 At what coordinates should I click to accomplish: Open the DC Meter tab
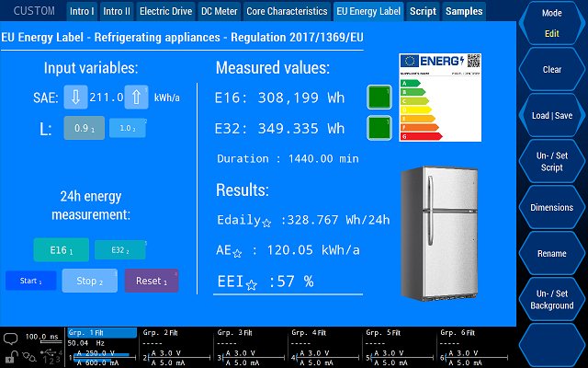[219, 12]
